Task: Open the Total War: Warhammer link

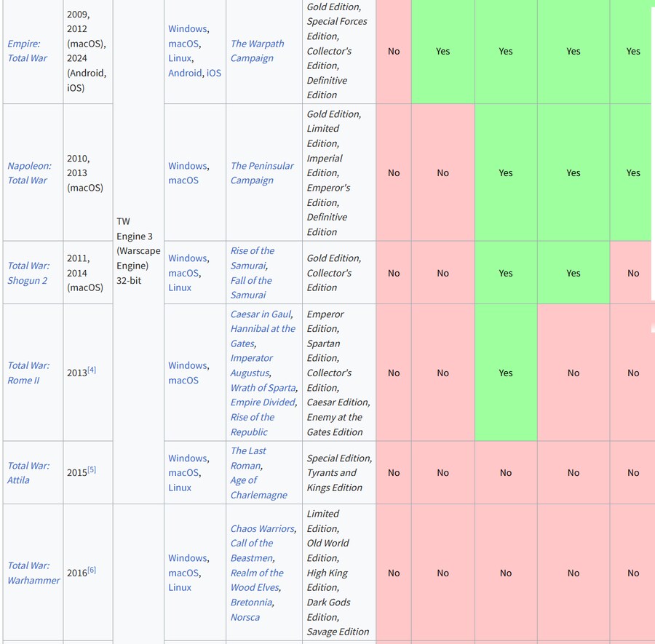Action: tap(33, 573)
